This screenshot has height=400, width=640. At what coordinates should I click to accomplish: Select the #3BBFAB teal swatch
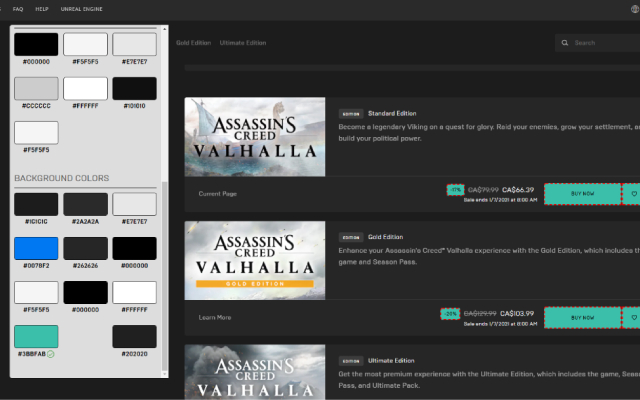36,336
